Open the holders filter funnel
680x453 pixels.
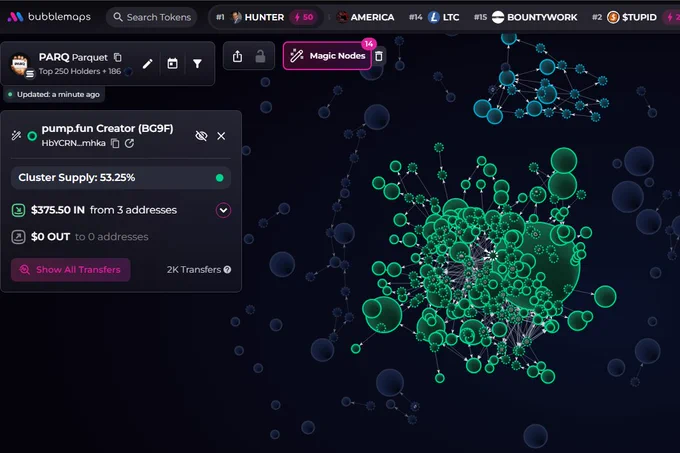point(197,64)
